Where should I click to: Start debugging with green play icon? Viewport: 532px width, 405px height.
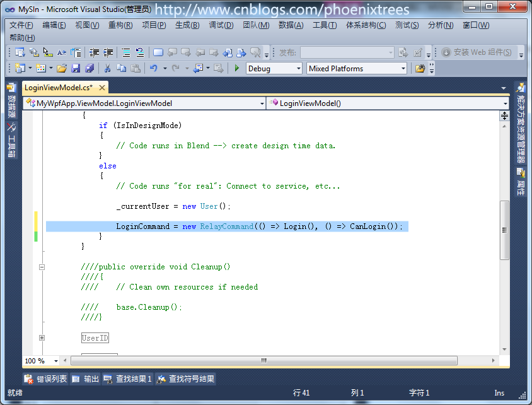click(237, 68)
